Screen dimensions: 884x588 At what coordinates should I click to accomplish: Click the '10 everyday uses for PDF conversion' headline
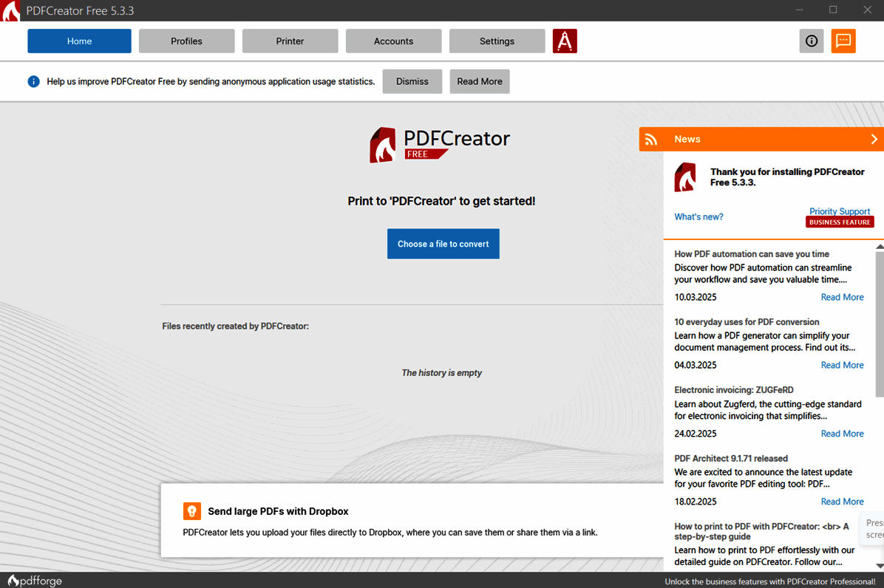[747, 322]
